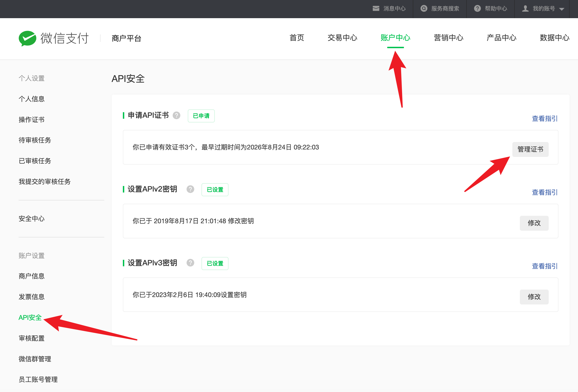Open 首页 in the top navigation

pyautogui.click(x=297, y=38)
